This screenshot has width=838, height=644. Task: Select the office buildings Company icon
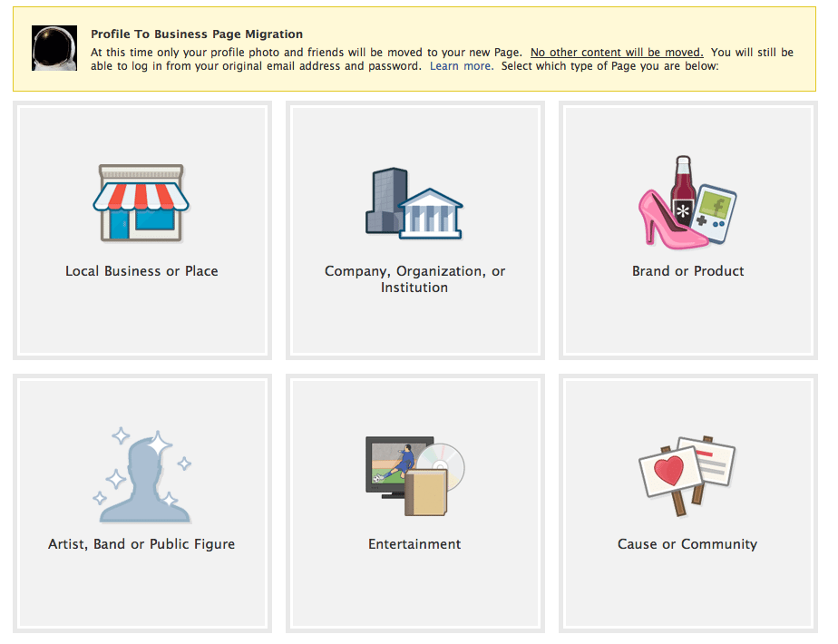414,203
